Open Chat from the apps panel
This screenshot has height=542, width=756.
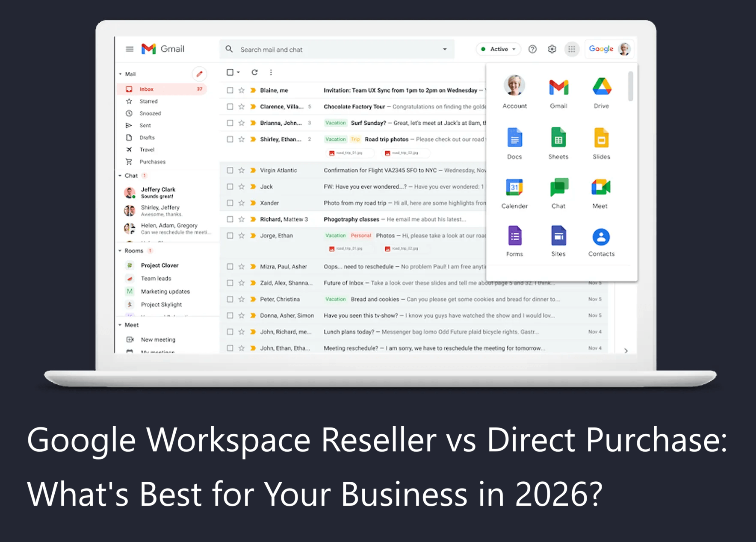coord(558,193)
